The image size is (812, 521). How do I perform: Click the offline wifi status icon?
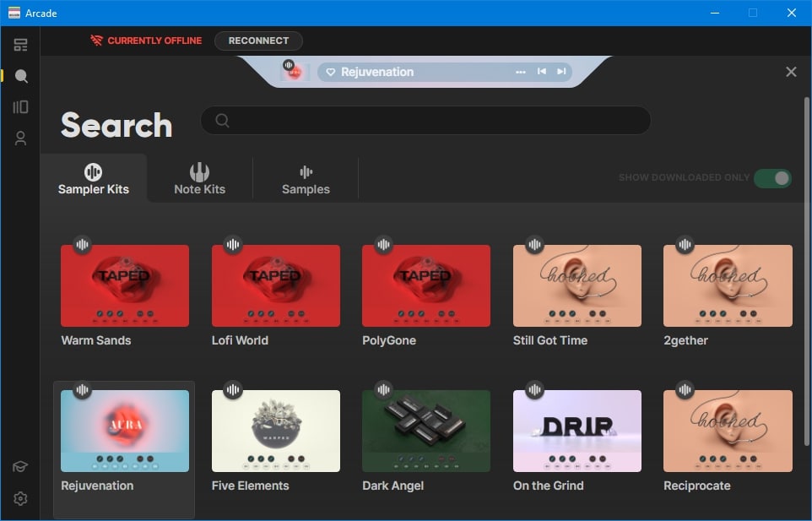click(x=96, y=41)
